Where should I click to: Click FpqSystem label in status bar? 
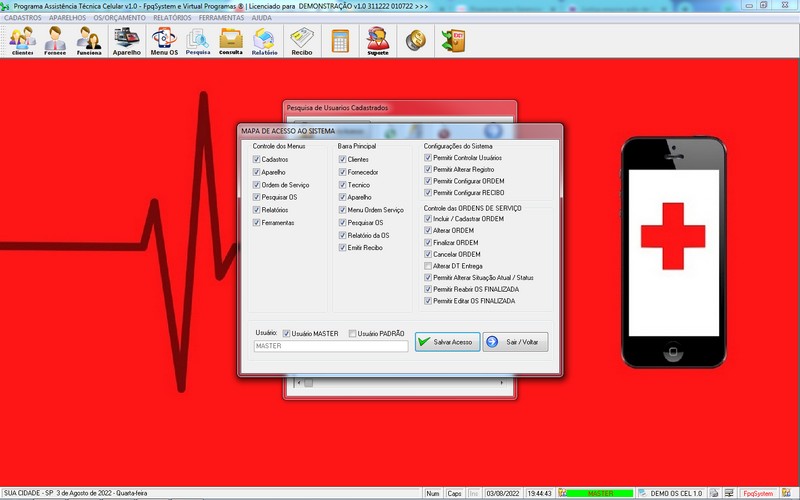pos(758,493)
